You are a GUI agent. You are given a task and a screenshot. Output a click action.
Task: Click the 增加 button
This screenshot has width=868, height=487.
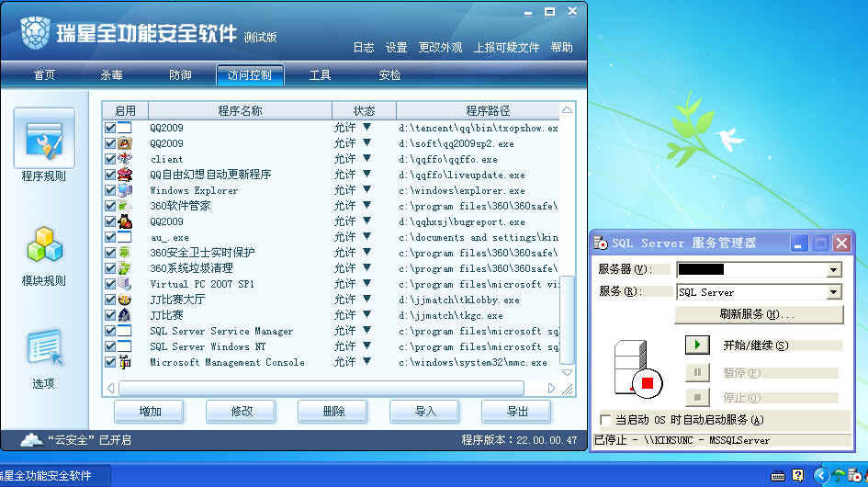[150, 412]
